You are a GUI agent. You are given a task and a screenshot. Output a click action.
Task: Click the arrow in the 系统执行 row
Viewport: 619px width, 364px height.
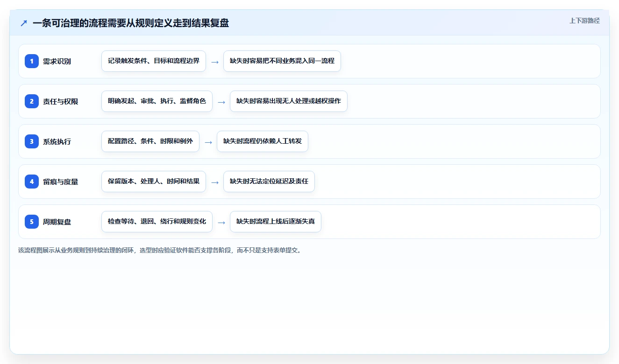(208, 142)
